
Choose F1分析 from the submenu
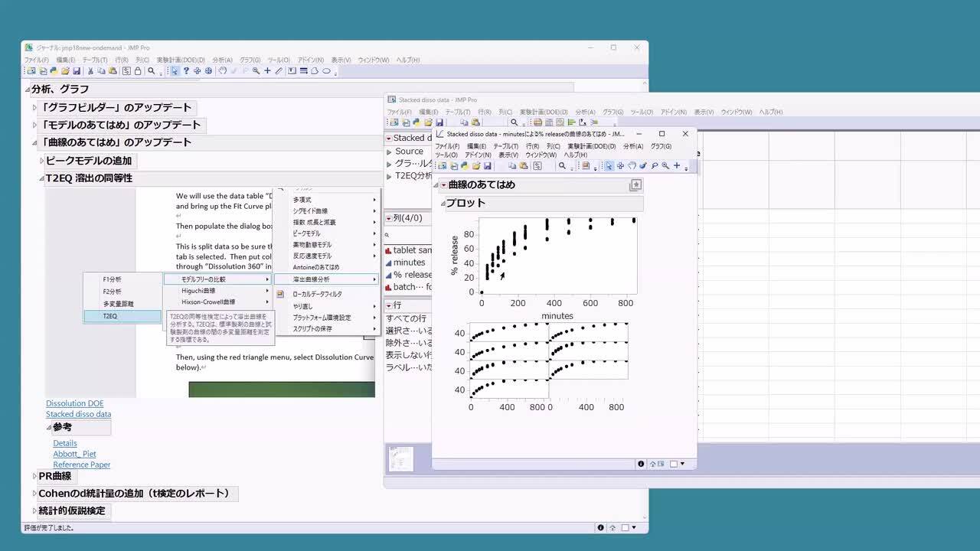pos(122,279)
